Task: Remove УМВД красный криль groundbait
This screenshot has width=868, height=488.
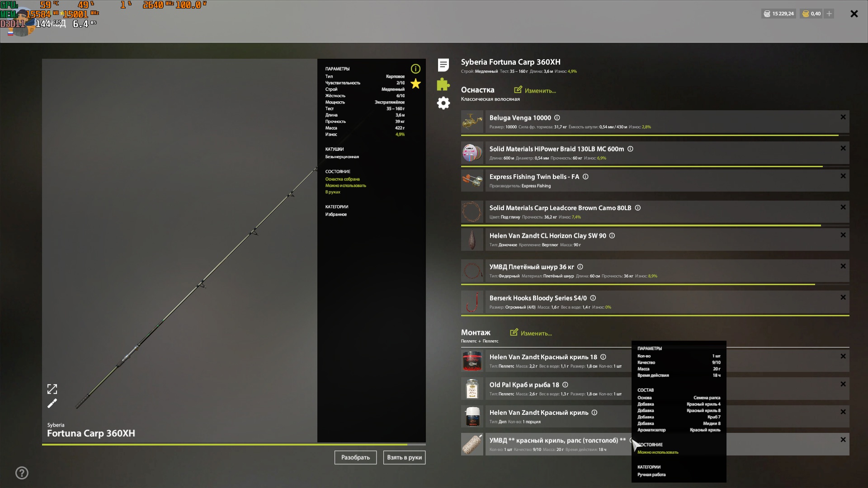Action: click(x=843, y=440)
